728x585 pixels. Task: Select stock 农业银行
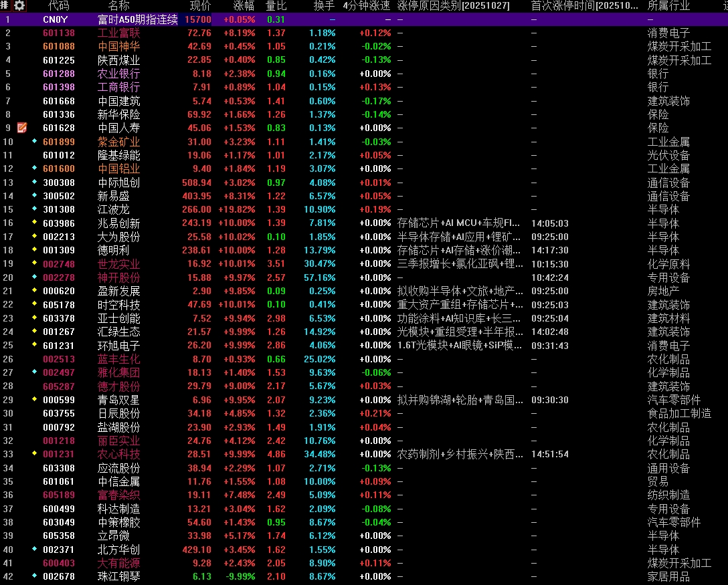(119, 74)
